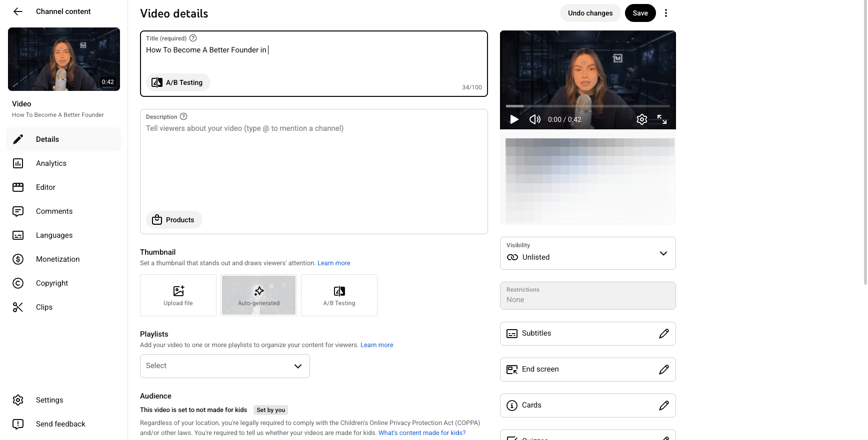
Task: Go back using Channel content arrow
Action: (x=18, y=11)
